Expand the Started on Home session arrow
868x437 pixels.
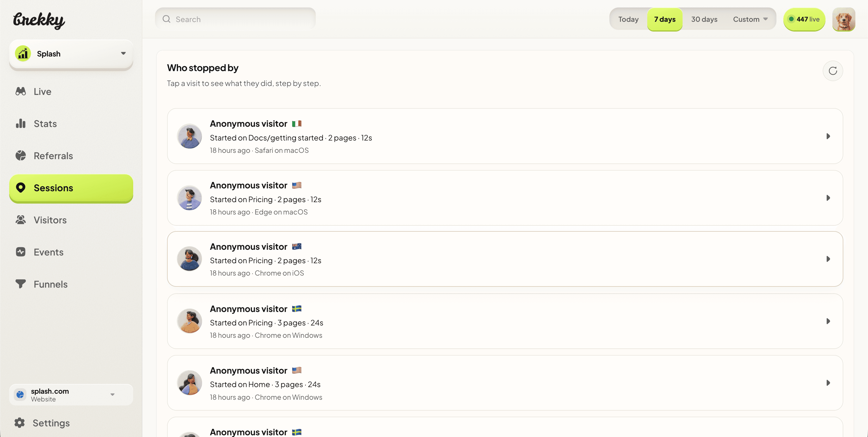coord(828,383)
